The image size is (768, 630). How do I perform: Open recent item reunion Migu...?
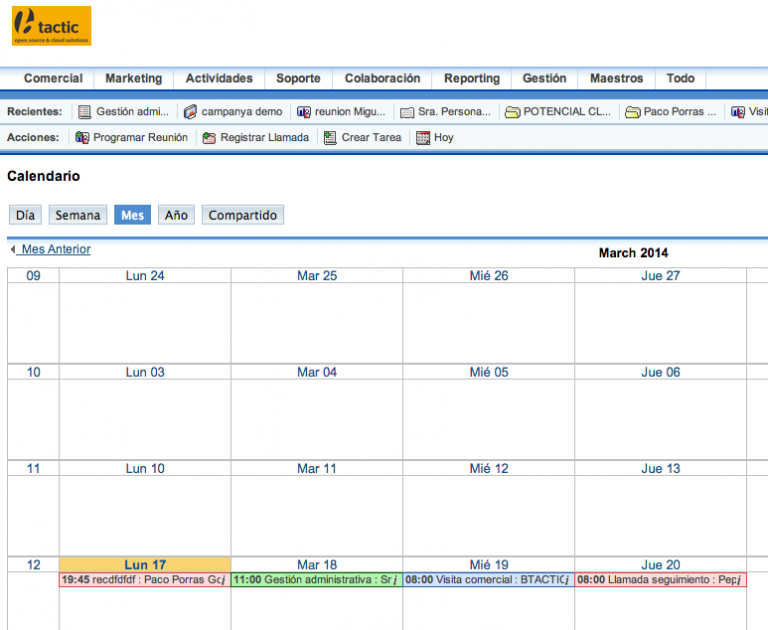pyautogui.click(x=350, y=112)
